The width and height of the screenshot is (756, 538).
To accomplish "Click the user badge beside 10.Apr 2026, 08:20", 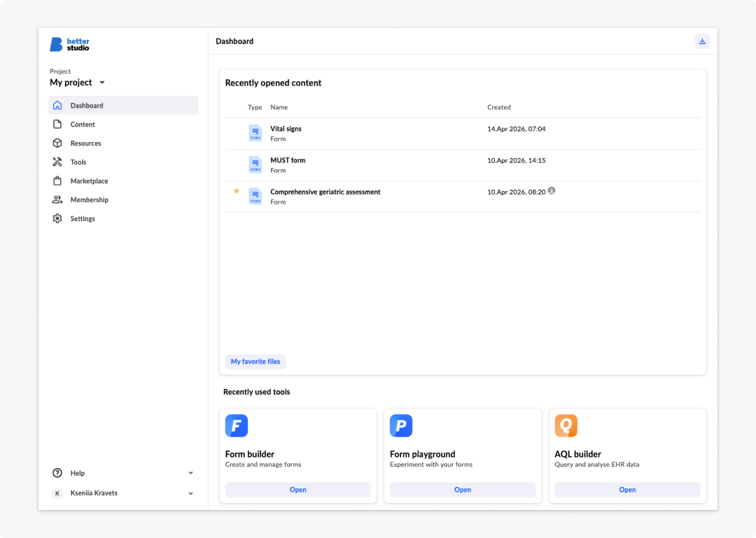I will tap(552, 190).
